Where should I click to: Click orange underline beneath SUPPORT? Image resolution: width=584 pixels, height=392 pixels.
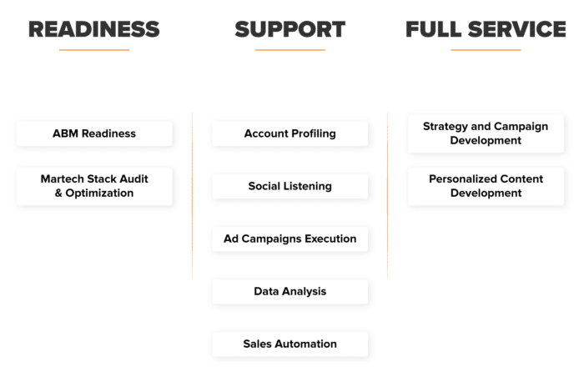289,49
